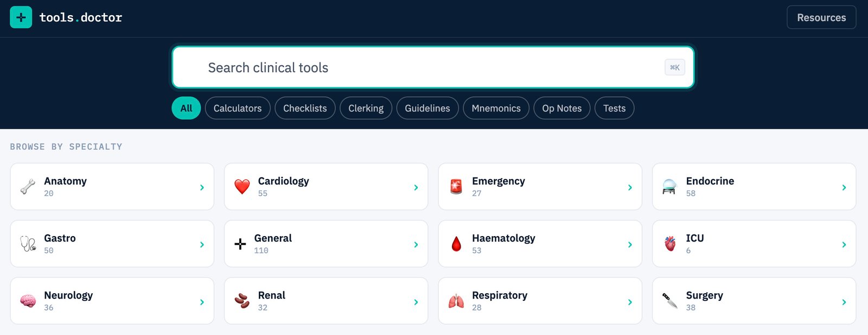Open the General specialty title
The width and height of the screenshot is (868, 335).
[x=273, y=238]
